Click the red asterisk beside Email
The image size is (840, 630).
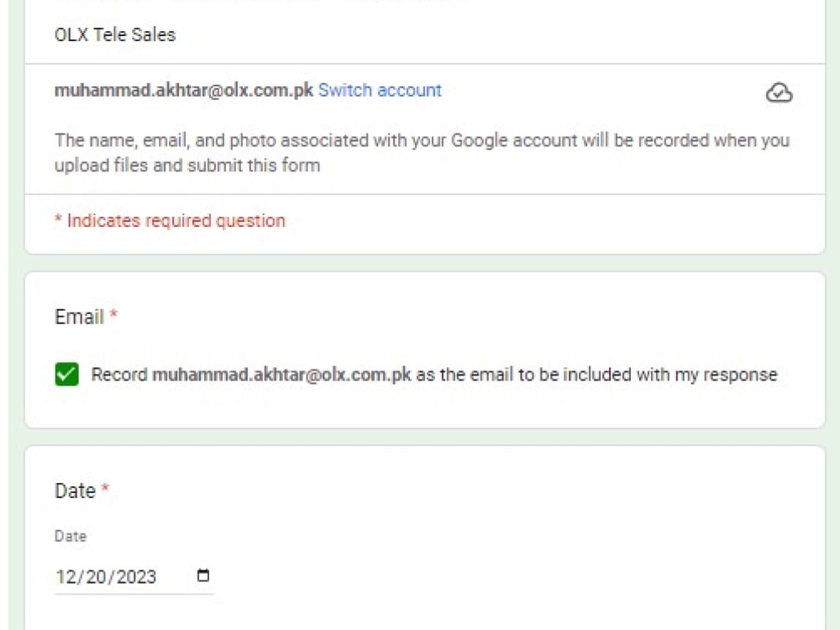(x=113, y=318)
